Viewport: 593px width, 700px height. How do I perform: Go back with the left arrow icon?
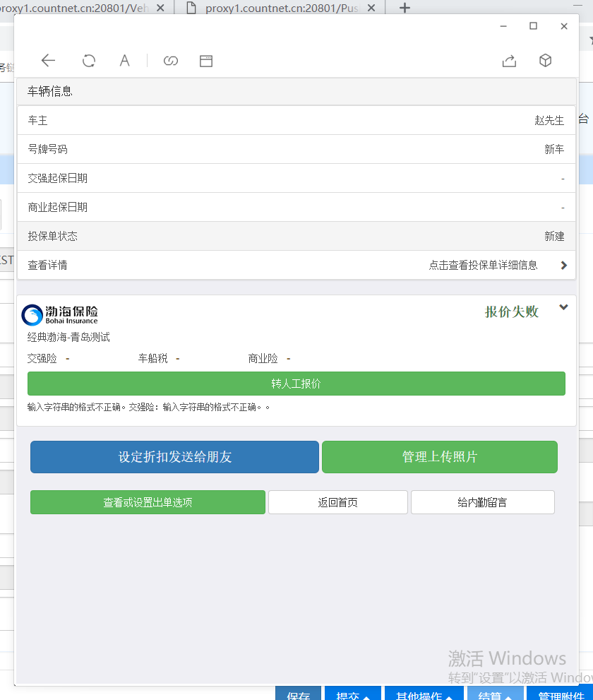pos(48,61)
